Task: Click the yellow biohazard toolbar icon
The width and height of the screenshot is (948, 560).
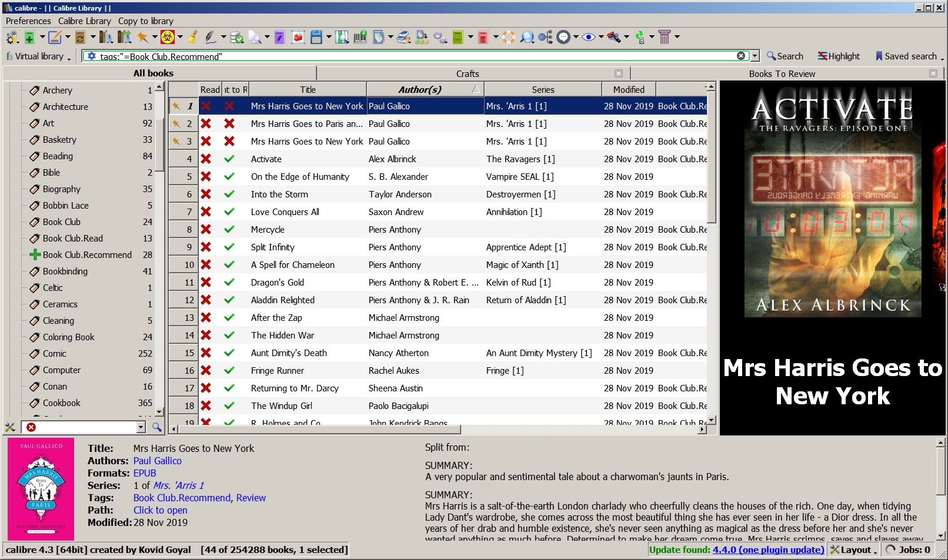Action: [x=168, y=38]
